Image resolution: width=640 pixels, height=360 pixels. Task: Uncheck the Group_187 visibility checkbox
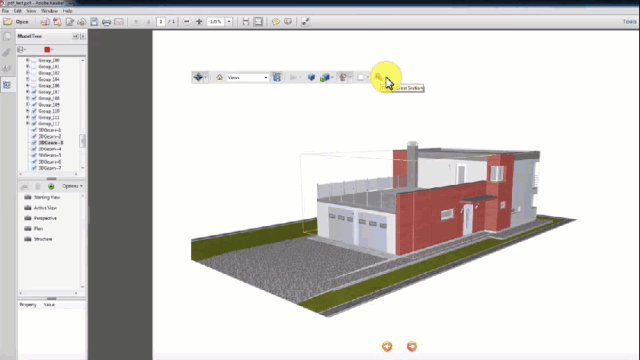coord(34,92)
